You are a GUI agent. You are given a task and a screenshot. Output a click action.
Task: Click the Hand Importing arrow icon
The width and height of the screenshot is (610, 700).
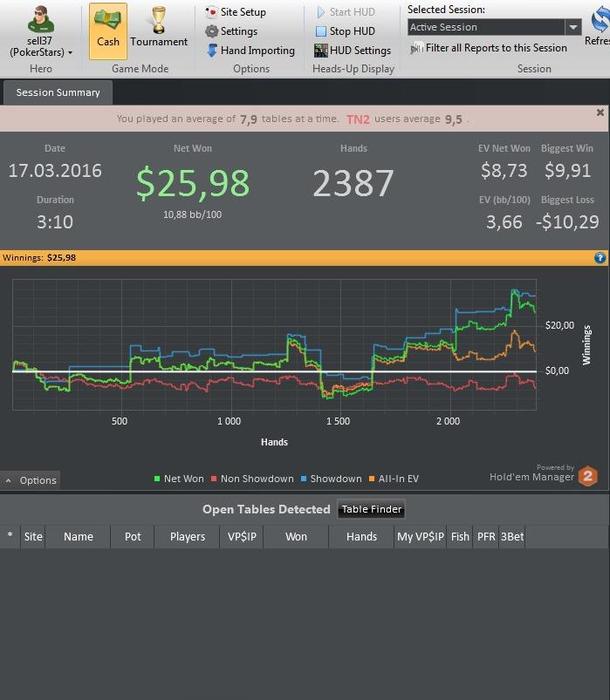[x=212, y=50]
